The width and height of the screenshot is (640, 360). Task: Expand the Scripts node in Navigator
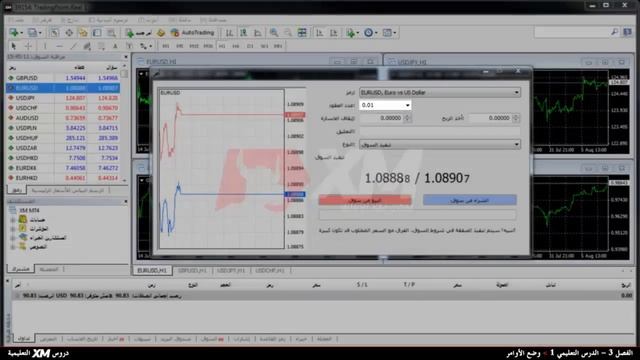[13, 247]
